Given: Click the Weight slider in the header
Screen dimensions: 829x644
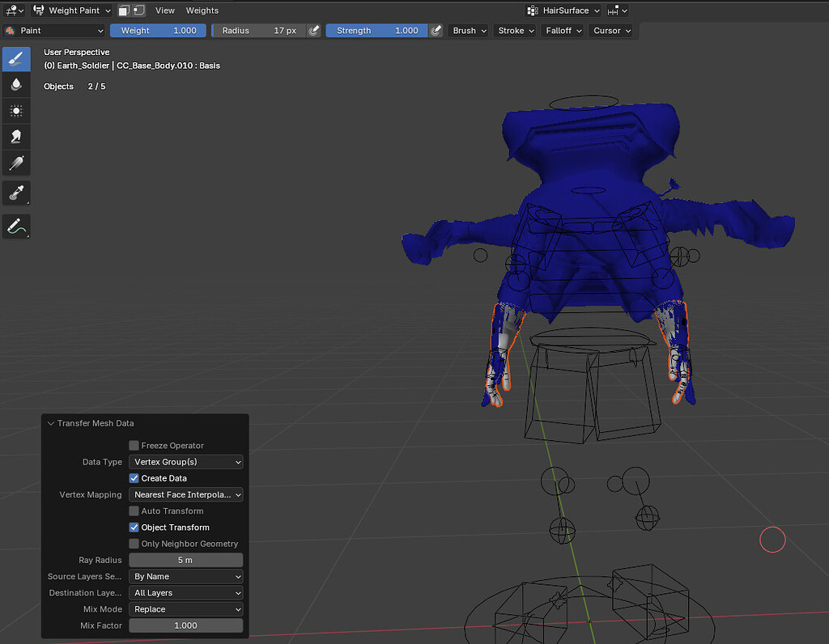Looking at the screenshot, I should point(158,31).
